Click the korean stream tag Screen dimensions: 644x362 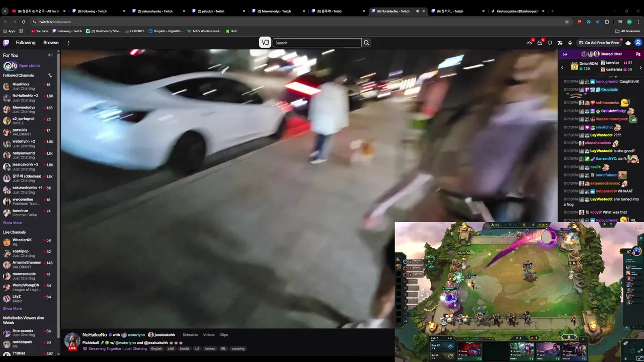(x=210, y=348)
